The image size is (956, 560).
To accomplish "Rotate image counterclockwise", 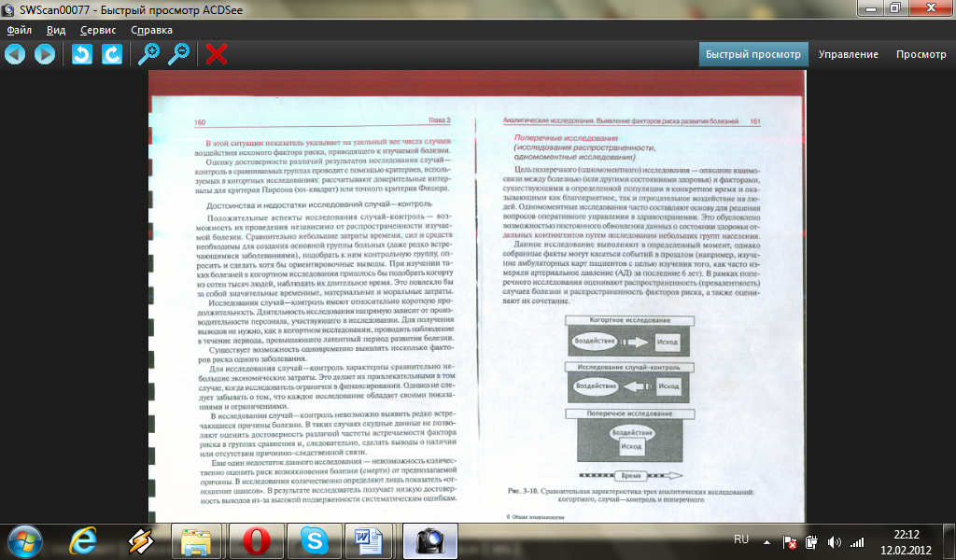I will click(x=82, y=54).
